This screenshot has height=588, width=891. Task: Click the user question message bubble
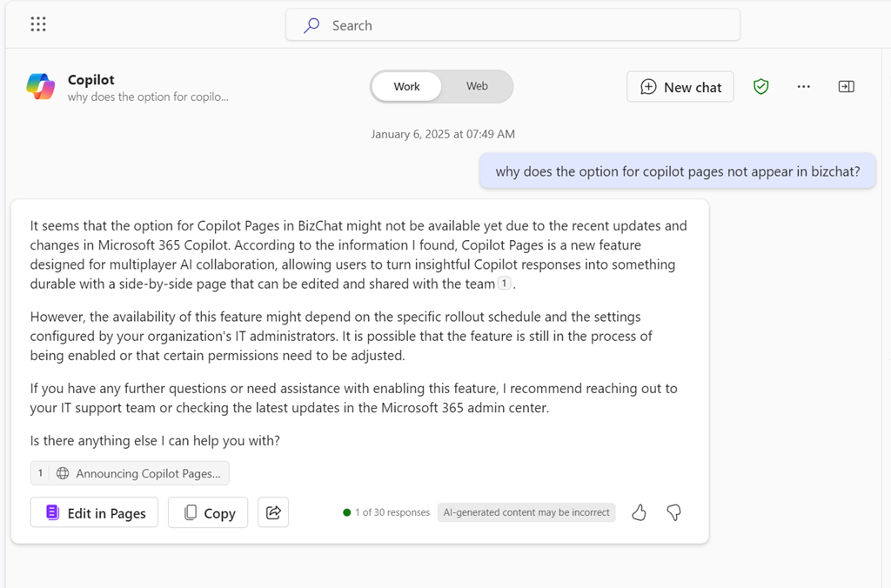click(x=677, y=171)
